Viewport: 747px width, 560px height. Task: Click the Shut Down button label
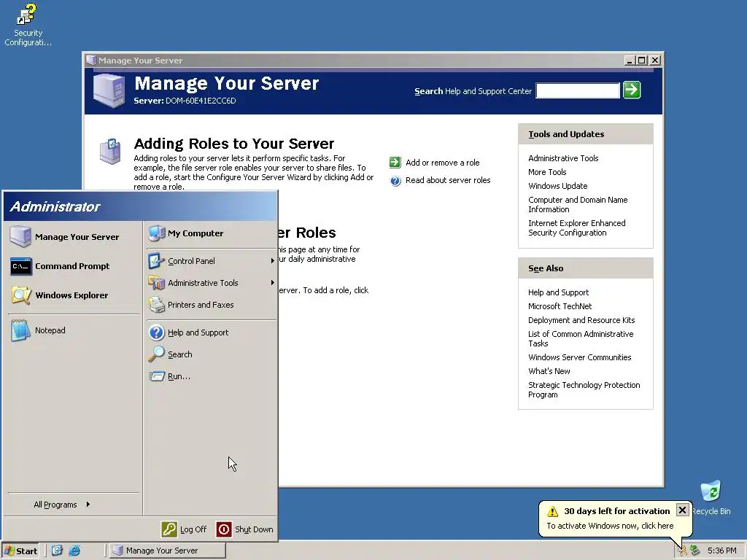tap(254, 529)
